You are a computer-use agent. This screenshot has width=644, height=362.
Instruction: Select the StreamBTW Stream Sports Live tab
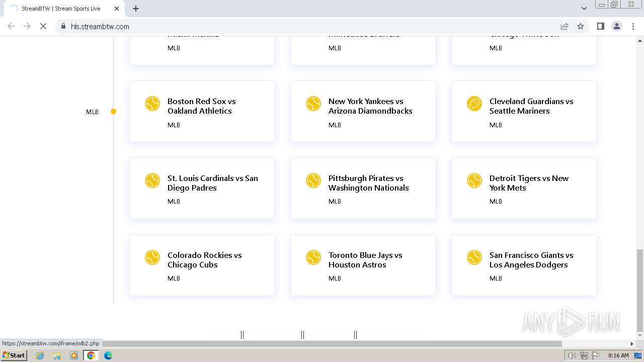64,9
